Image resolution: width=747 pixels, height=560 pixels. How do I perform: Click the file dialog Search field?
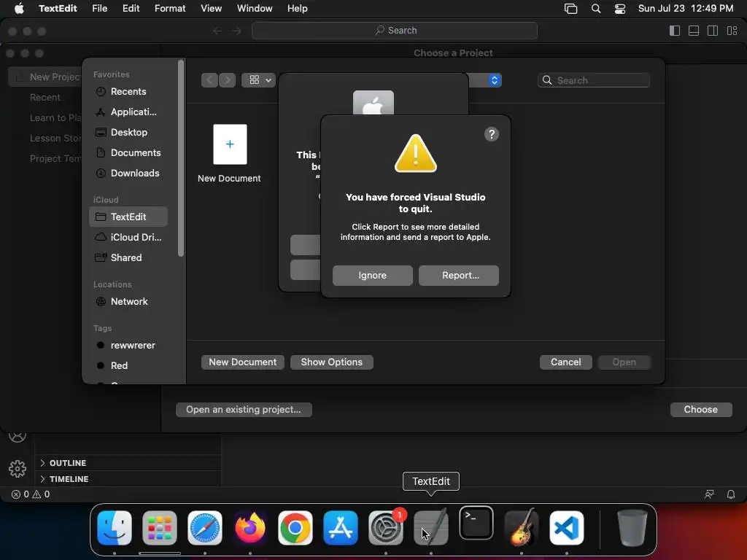pyautogui.click(x=594, y=80)
